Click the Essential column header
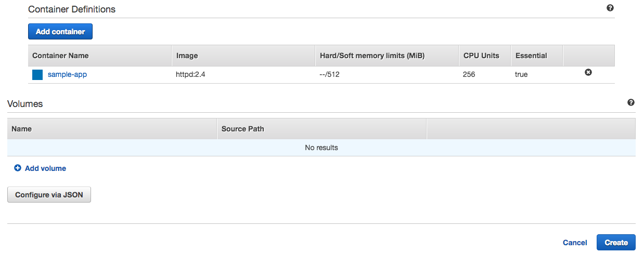Image resolution: width=644 pixels, height=253 pixels. coord(531,56)
